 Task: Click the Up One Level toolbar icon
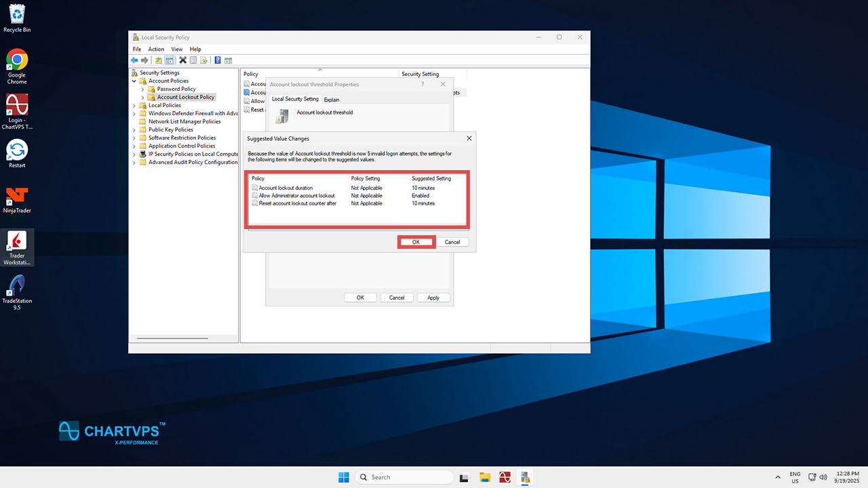click(159, 60)
